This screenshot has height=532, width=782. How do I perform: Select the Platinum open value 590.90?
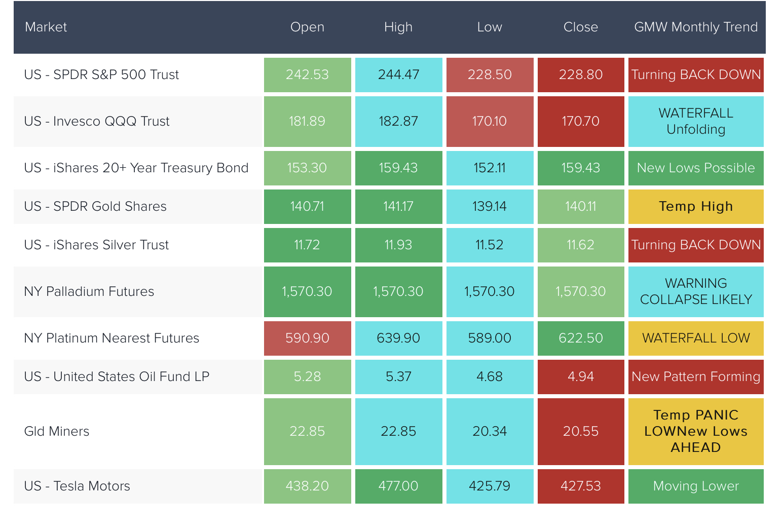coord(307,338)
